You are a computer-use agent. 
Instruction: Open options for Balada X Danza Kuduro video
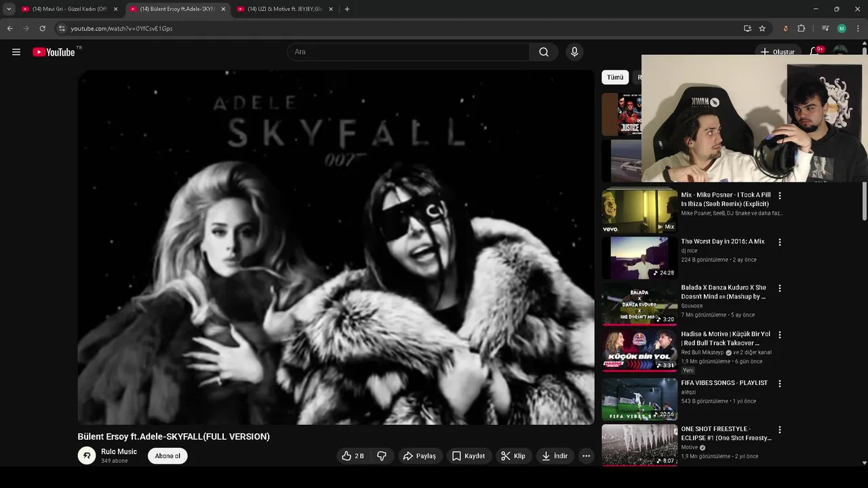780,288
